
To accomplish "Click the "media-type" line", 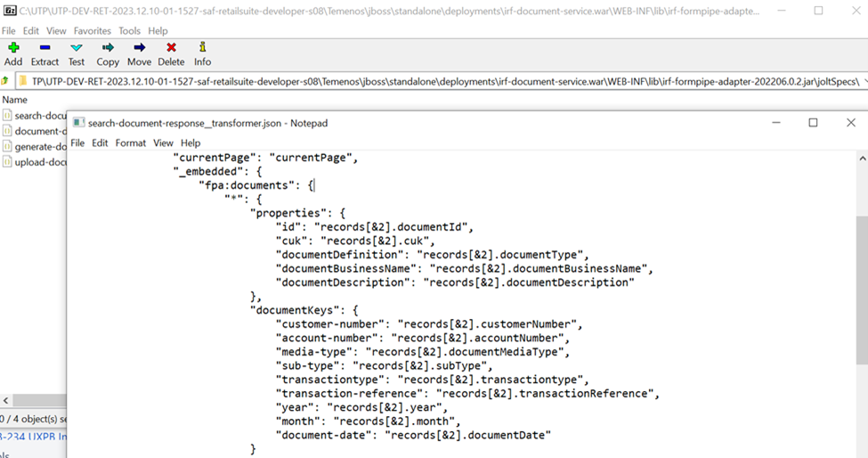I will [423, 352].
